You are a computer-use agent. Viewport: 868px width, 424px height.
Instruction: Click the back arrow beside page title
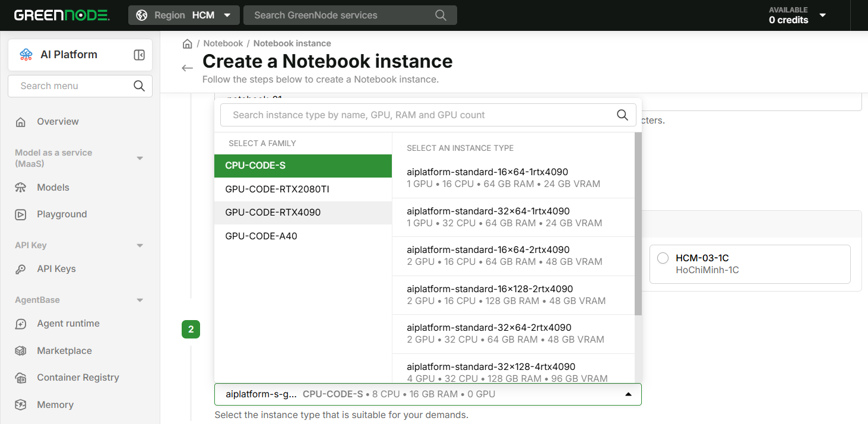[x=188, y=68]
